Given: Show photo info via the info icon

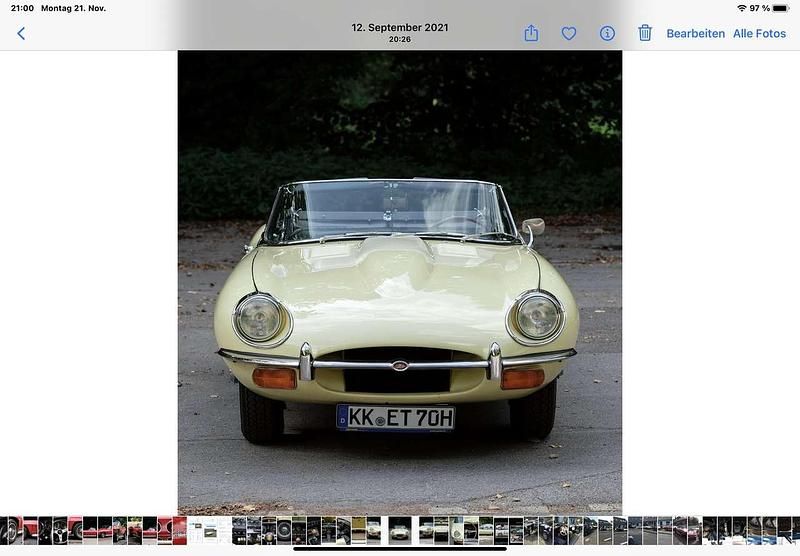Looking at the screenshot, I should coord(607,34).
